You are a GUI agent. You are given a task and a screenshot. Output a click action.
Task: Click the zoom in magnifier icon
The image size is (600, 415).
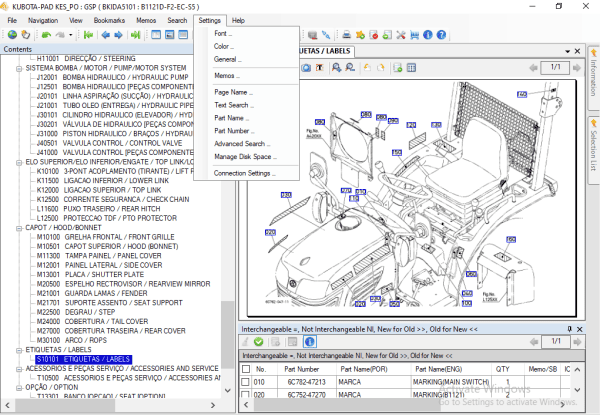click(x=336, y=68)
